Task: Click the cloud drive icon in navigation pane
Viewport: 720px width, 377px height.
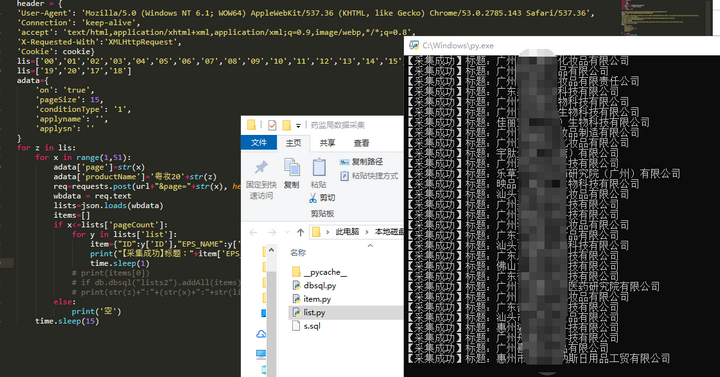Action: 261,334
